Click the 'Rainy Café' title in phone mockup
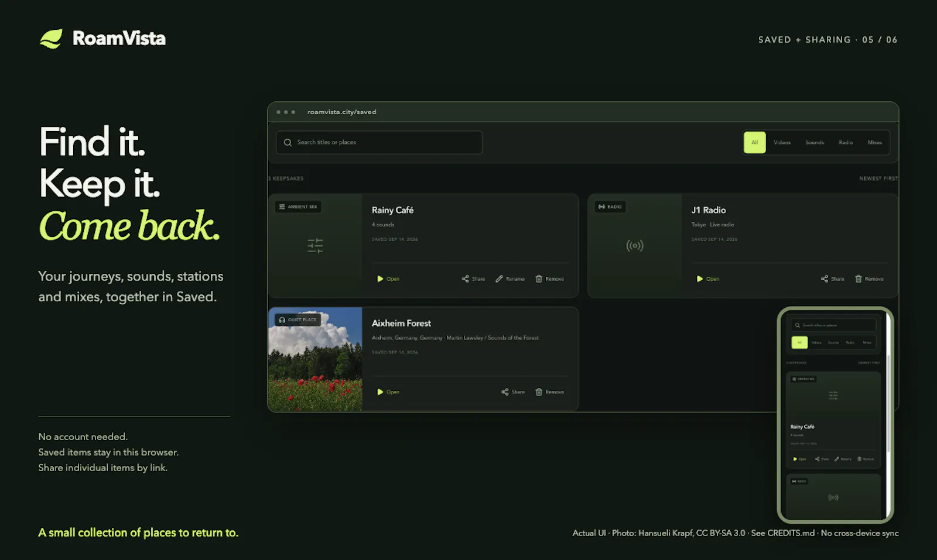 pos(802,427)
